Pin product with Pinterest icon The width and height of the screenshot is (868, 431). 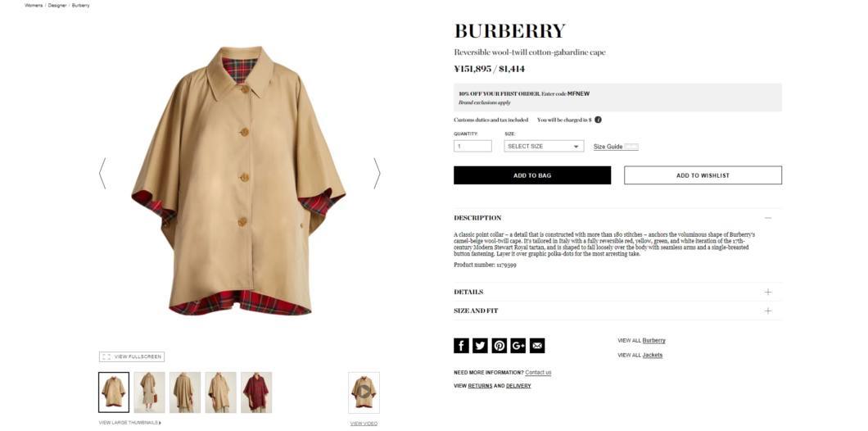500,346
